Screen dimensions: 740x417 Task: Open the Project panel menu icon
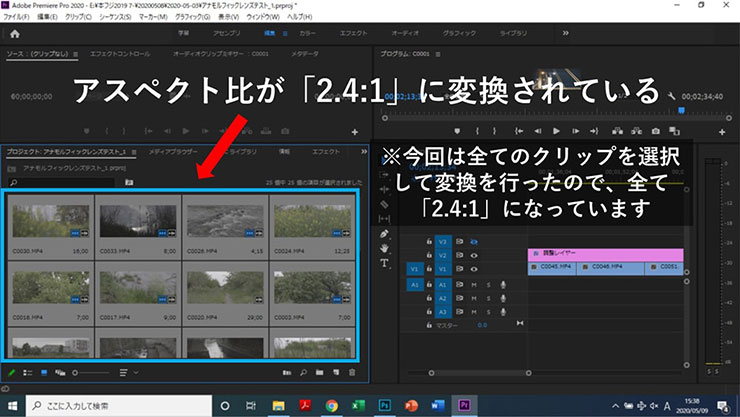coord(134,152)
